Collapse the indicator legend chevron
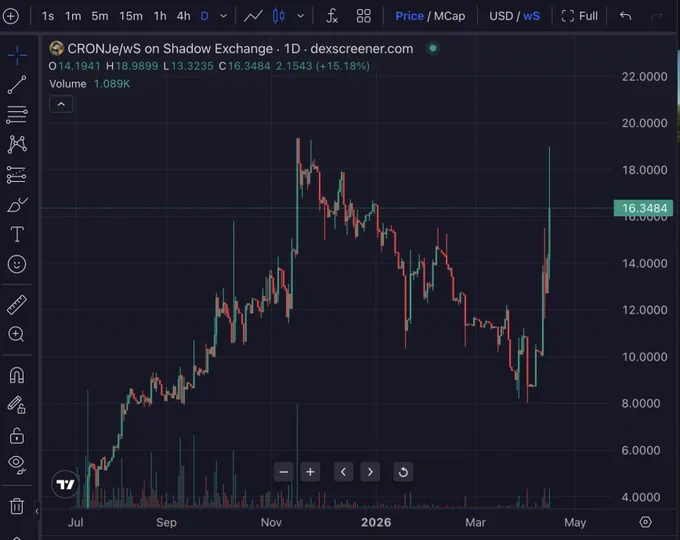680x540 pixels. 61,105
